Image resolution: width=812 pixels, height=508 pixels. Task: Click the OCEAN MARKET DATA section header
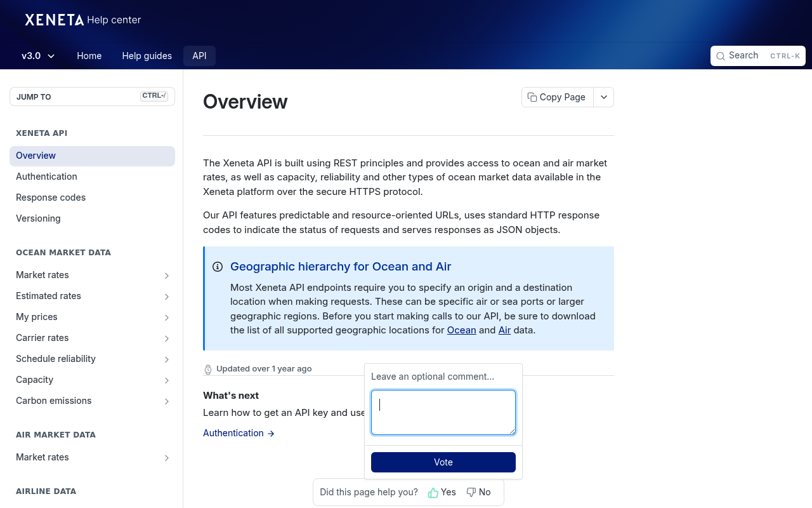[x=63, y=253]
